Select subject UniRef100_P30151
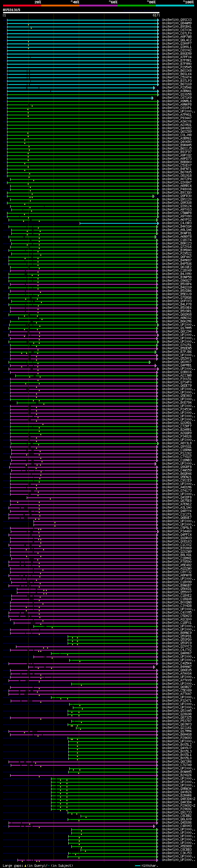 177,379
